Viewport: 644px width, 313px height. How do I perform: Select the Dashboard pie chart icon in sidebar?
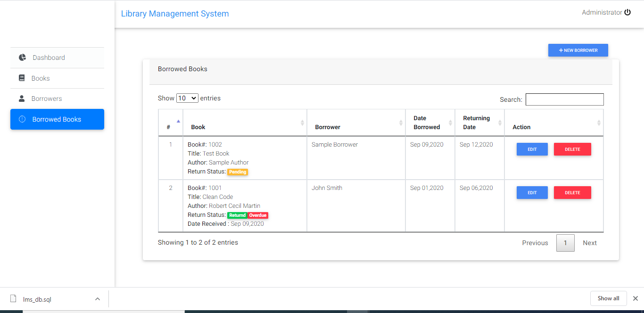coord(22,57)
